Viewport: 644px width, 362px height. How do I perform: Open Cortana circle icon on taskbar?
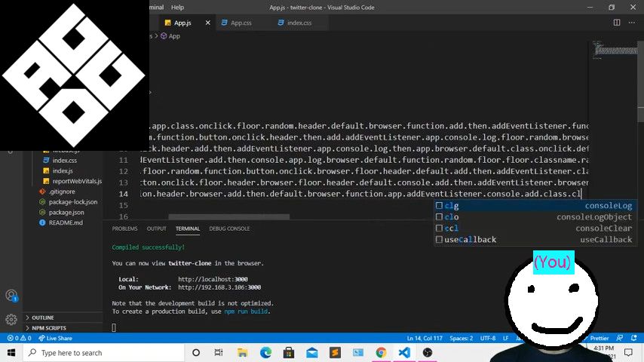click(x=196, y=352)
